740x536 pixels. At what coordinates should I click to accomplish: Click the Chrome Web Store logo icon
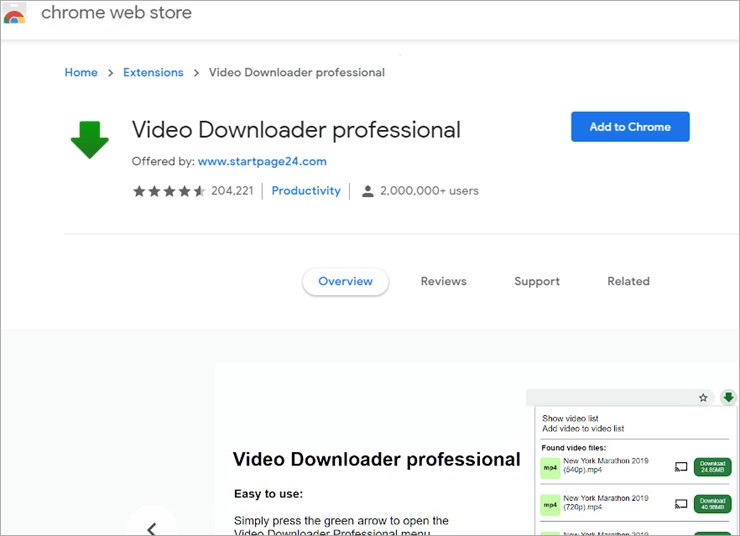[14, 15]
